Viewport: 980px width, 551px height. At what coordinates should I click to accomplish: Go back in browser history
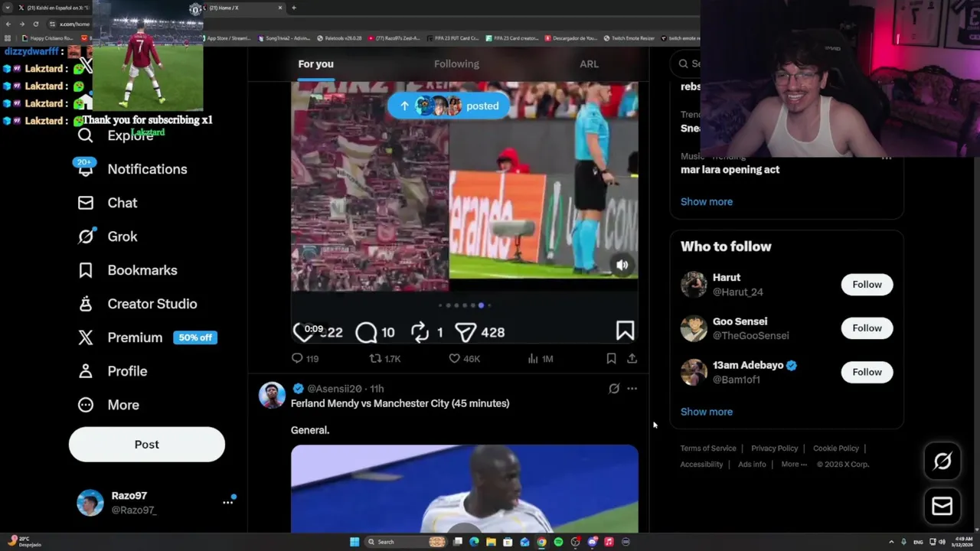click(8, 24)
